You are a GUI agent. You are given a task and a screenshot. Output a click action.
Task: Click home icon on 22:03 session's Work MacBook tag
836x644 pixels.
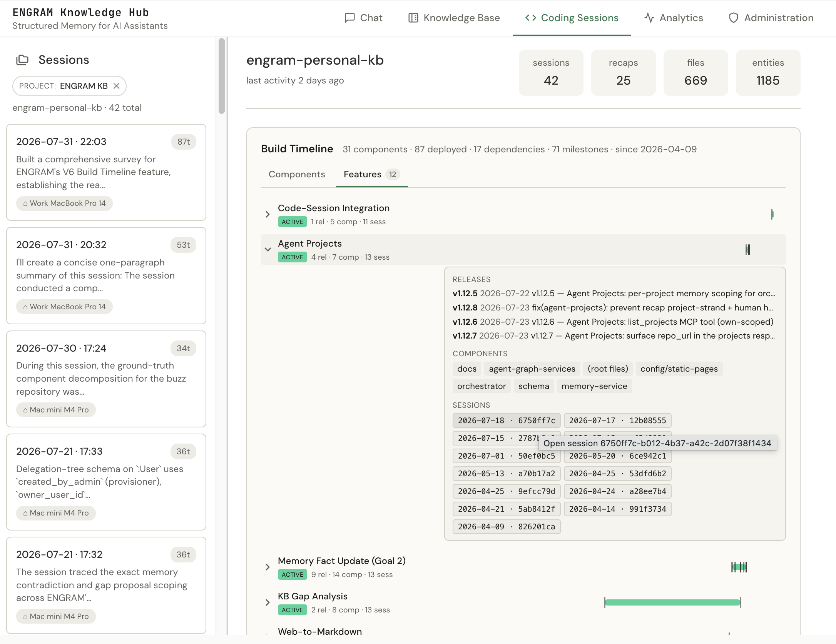pyautogui.click(x=25, y=204)
